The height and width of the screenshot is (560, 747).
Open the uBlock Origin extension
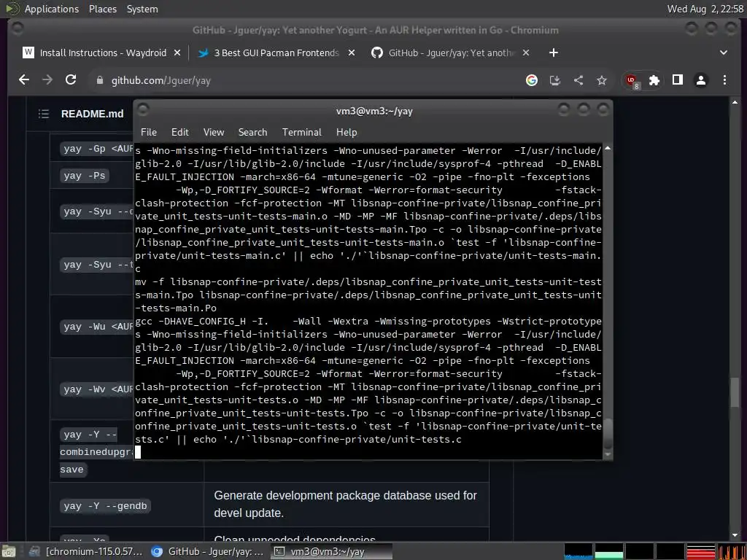(x=632, y=81)
